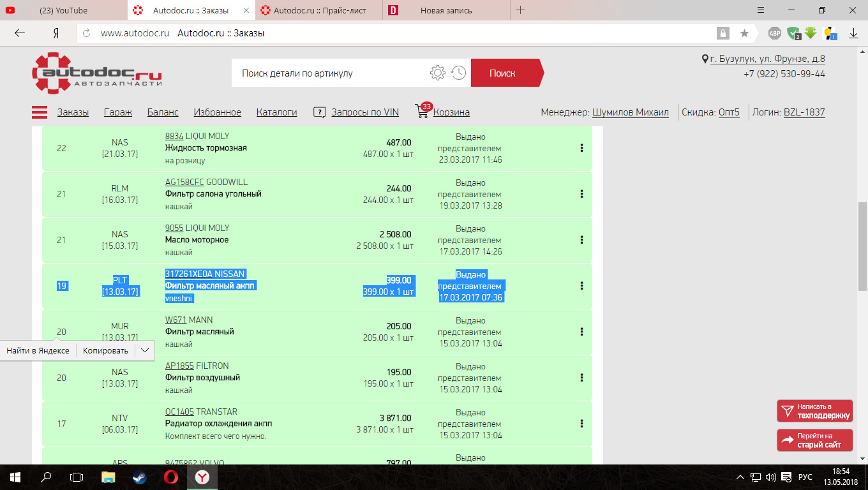Screen dimensions: 868x490
Task: Choose Найти в Яндексе in popup
Action: [x=38, y=350]
